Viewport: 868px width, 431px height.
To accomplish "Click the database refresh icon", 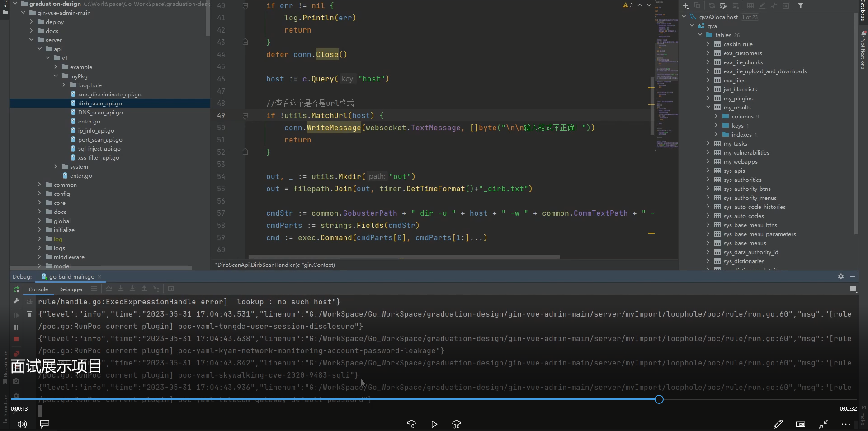I will click(712, 6).
